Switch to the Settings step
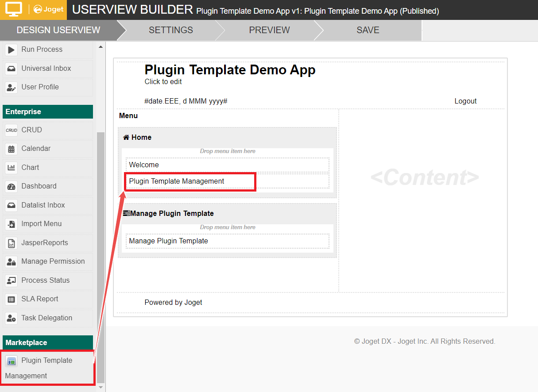Viewport: 538px width, 392px height. pyautogui.click(x=171, y=30)
